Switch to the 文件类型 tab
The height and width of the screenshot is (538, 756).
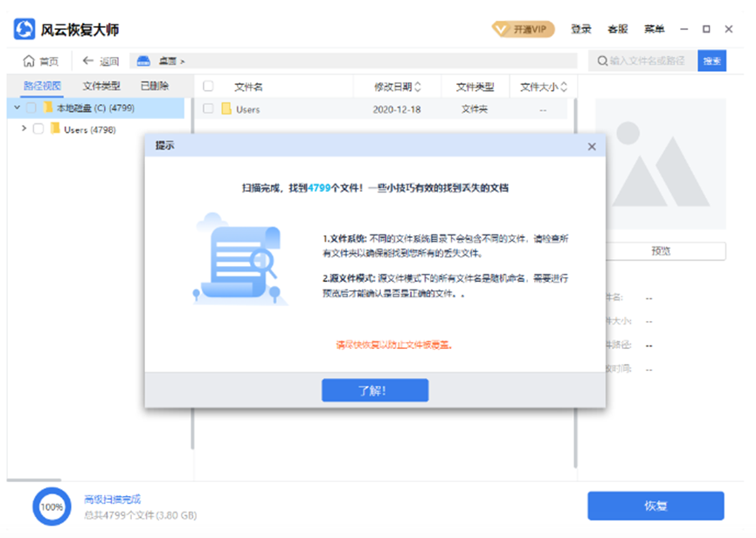click(x=101, y=86)
